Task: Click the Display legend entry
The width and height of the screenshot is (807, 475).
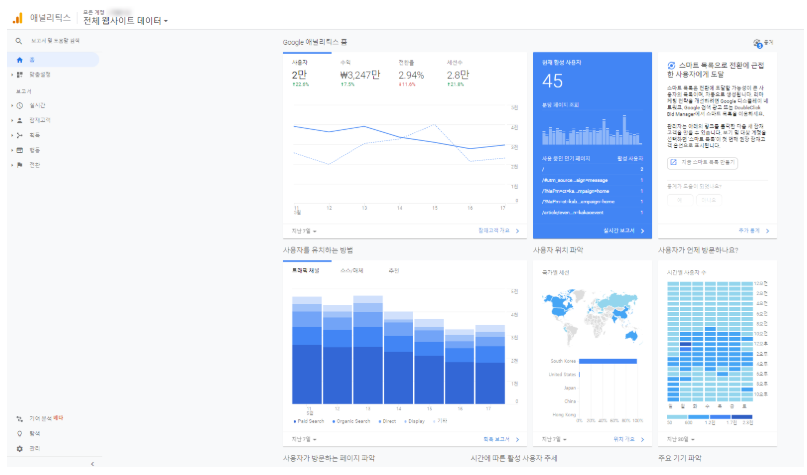Action: [415, 421]
